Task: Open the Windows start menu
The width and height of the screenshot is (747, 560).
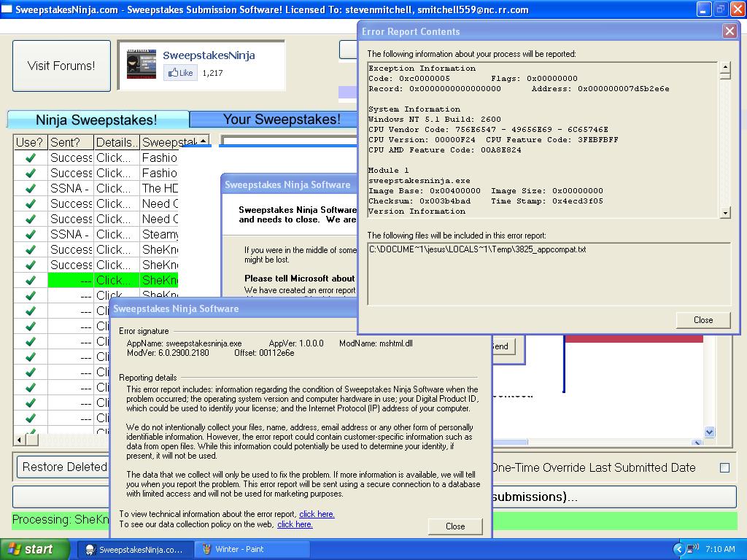Action: (35, 550)
